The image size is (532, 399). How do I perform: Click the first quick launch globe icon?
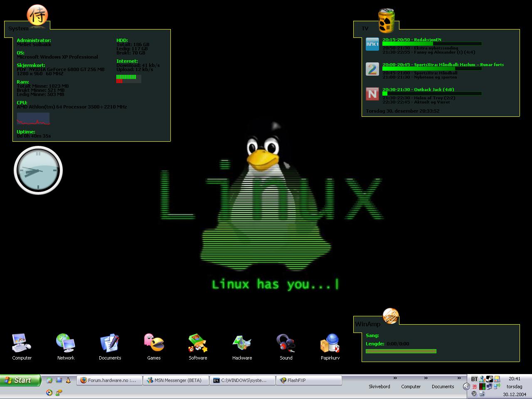(x=49, y=380)
